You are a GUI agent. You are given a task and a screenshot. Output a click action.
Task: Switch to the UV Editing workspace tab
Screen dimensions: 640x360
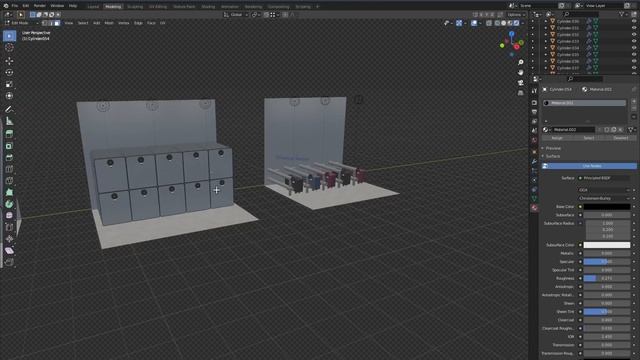(x=158, y=7)
